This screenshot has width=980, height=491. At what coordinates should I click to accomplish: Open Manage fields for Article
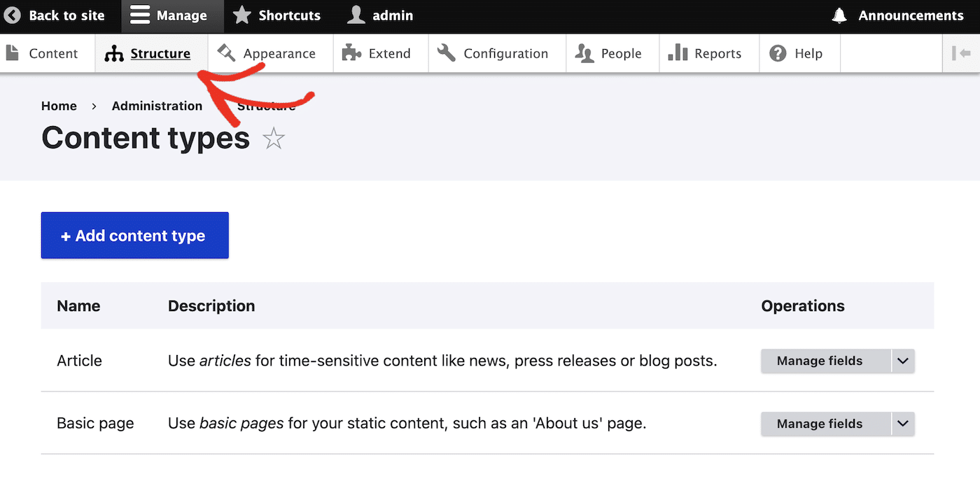tap(819, 361)
